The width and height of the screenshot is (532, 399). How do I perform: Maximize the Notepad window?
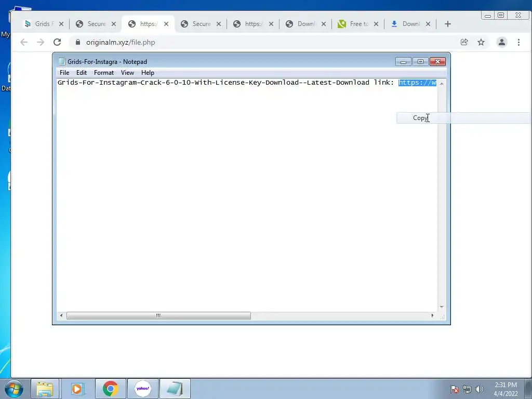point(420,62)
